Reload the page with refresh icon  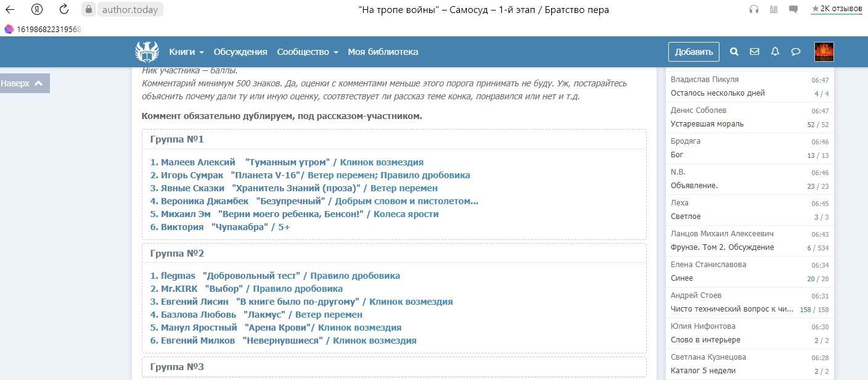pyautogui.click(x=63, y=9)
